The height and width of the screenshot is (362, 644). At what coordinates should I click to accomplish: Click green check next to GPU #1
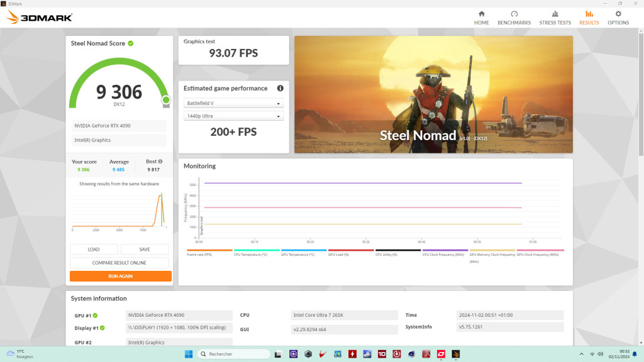point(96,315)
